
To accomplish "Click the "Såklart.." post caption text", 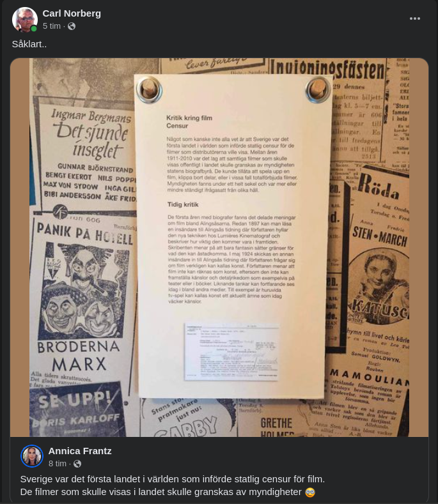I will (x=29, y=44).
